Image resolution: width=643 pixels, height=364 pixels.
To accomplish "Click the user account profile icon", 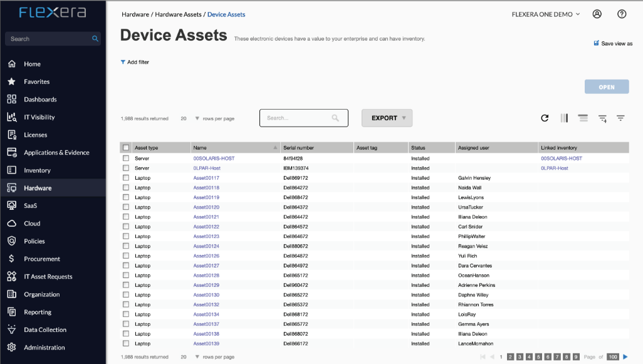I will tap(597, 14).
